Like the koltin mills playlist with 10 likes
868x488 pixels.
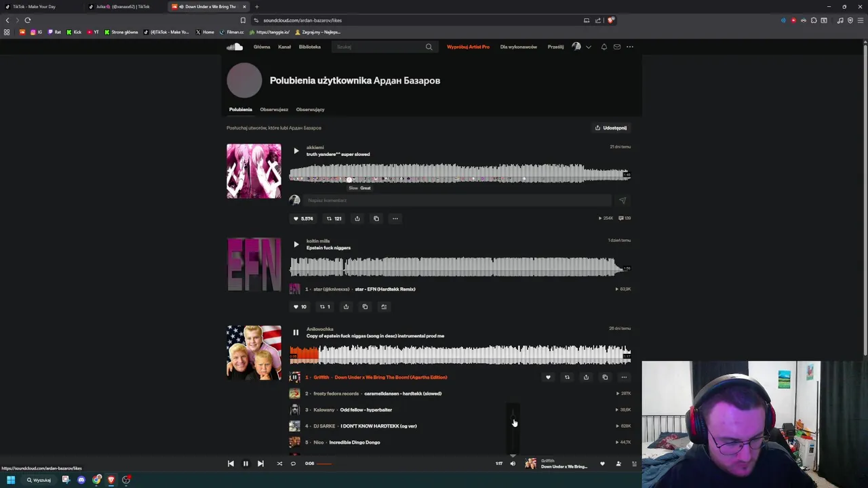(299, 306)
